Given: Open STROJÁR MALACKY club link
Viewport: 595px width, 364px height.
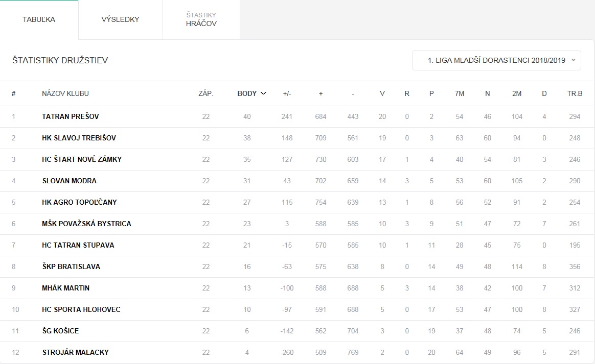Looking at the screenshot, I should click(x=76, y=352).
